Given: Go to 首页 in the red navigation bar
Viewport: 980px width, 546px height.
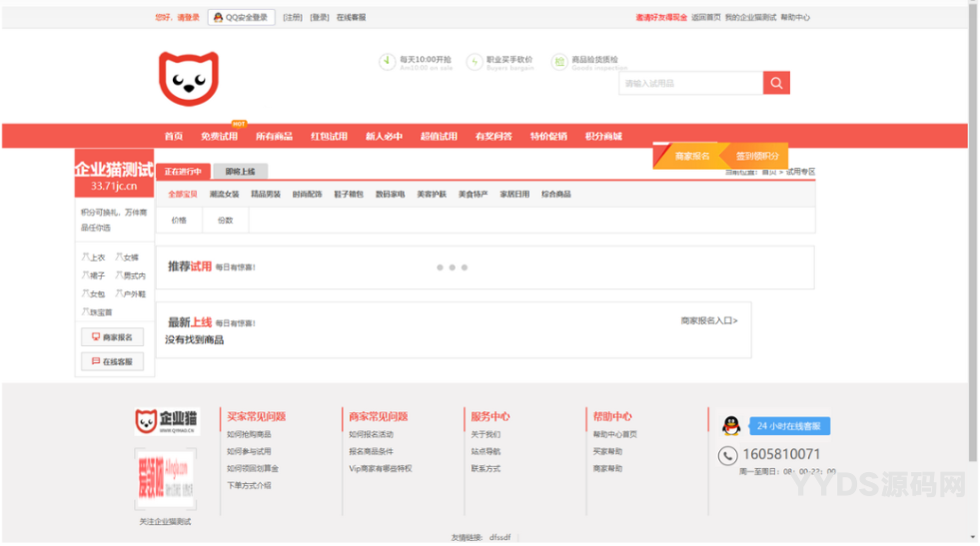Looking at the screenshot, I should click(173, 136).
